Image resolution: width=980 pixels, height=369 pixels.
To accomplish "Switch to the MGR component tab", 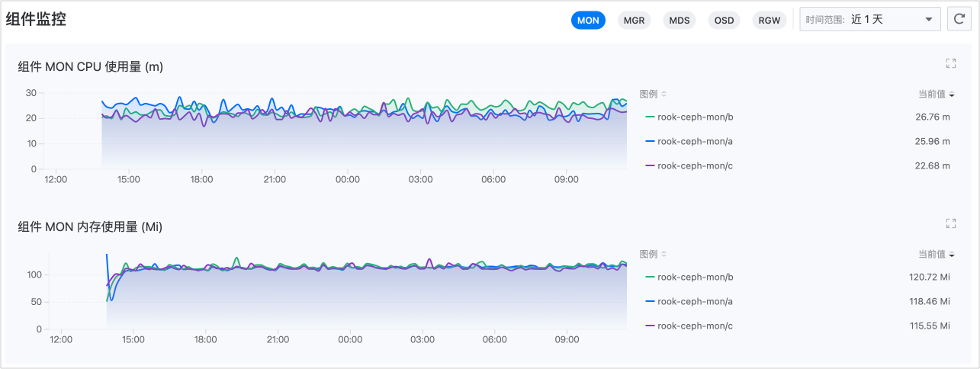I will click(x=634, y=21).
